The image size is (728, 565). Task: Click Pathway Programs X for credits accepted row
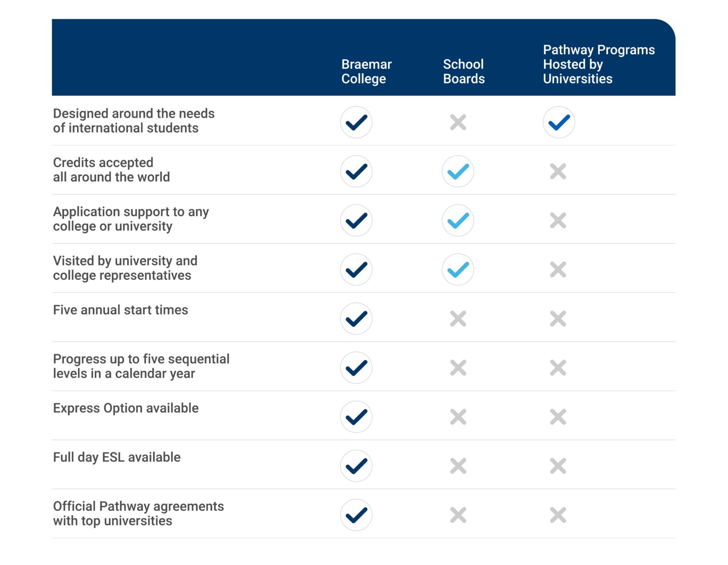(558, 171)
